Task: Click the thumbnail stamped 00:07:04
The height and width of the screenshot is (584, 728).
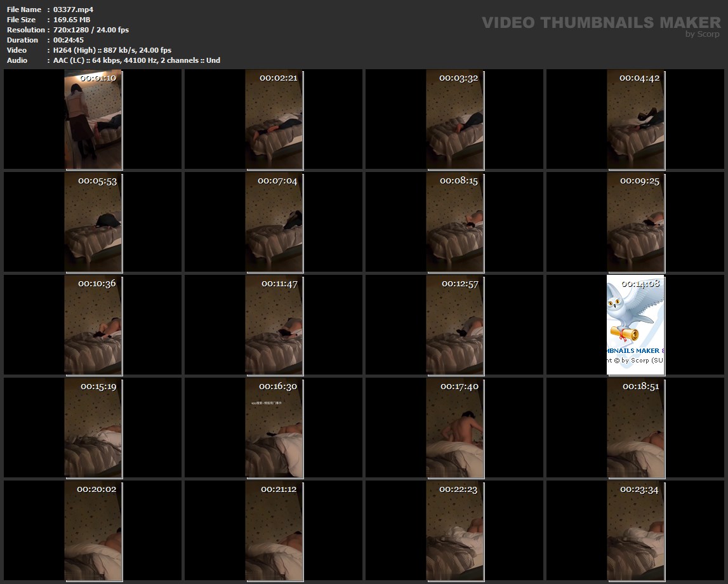Action: (274, 222)
